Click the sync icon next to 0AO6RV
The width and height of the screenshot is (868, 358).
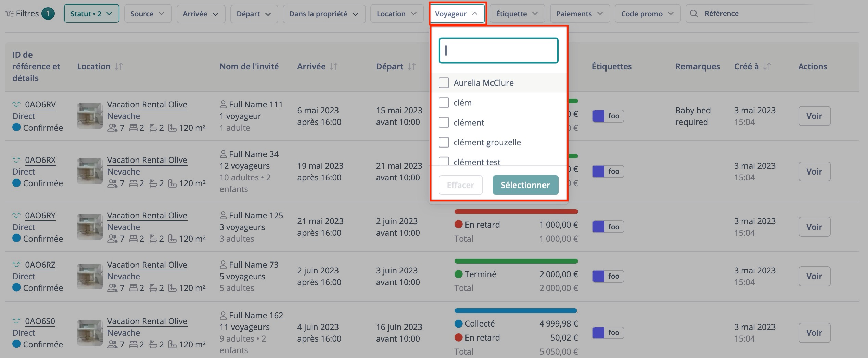15,104
